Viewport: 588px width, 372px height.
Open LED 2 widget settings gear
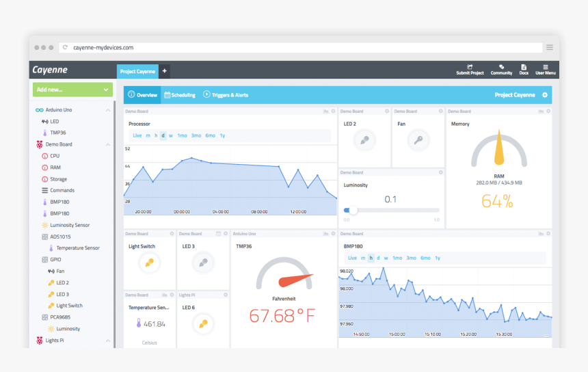(386, 111)
